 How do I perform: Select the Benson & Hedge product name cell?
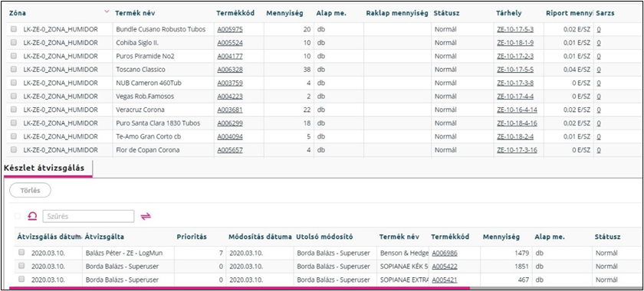[x=403, y=253]
